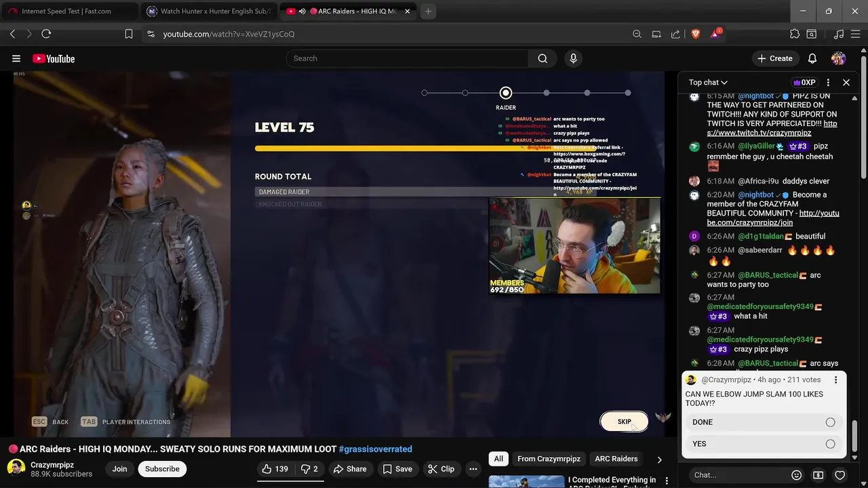Open the poll's three-dot options menu
The image size is (868, 488).
click(835, 380)
